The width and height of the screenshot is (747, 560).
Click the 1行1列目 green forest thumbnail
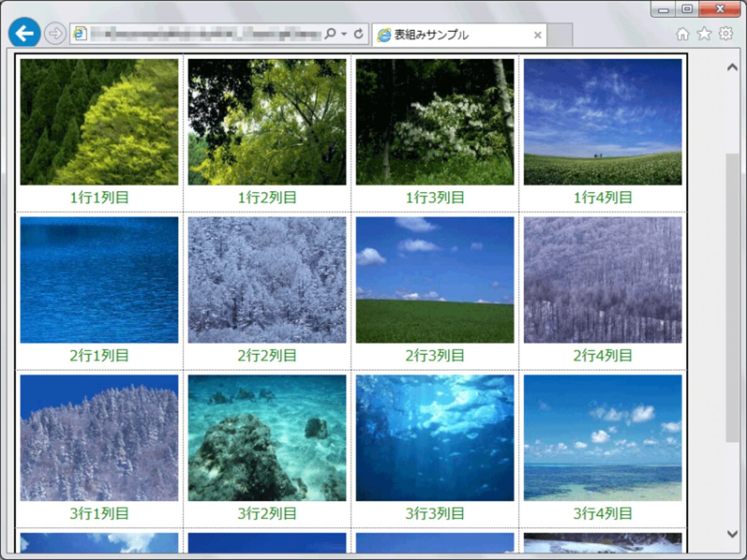pyautogui.click(x=99, y=122)
